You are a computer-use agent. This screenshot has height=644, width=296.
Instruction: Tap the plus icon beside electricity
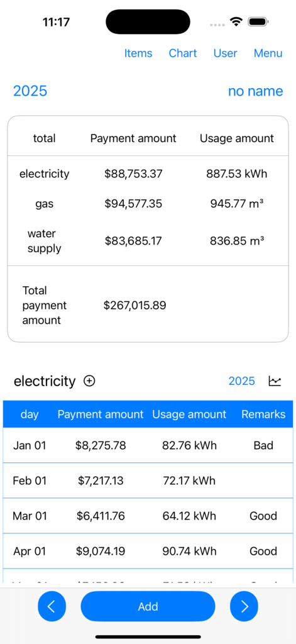[x=89, y=381]
